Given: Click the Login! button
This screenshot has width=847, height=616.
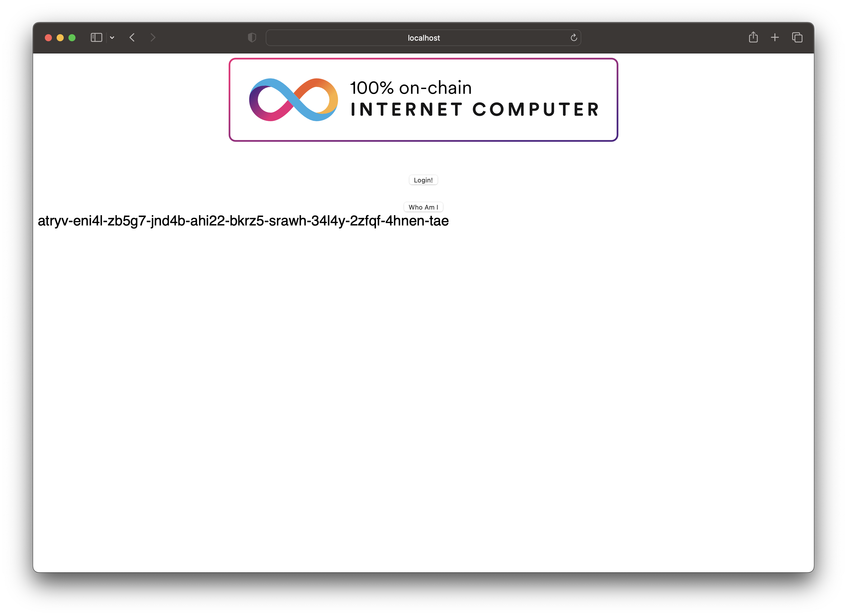Looking at the screenshot, I should (x=423, y=179).
